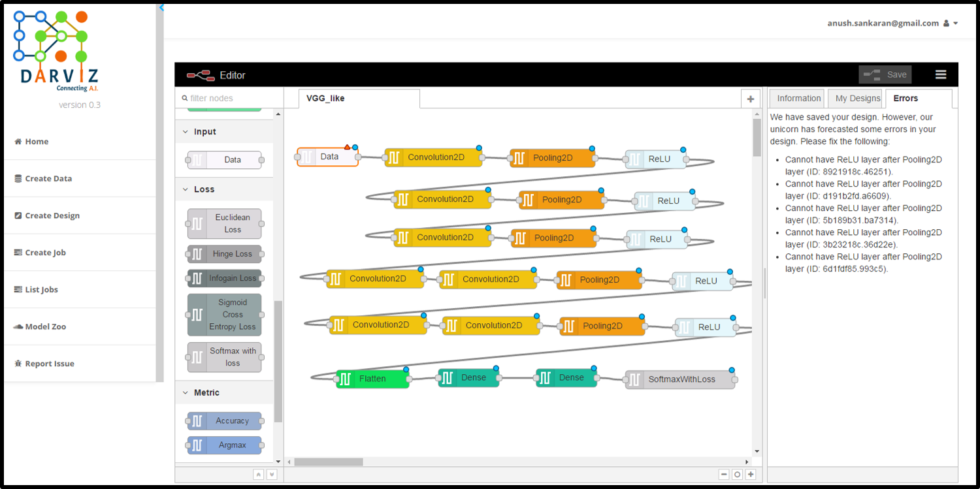This screenshot has width=980, height=489.
Task: Collapse the left sidebar with blue arrow
Action: [x=161, y=8]
